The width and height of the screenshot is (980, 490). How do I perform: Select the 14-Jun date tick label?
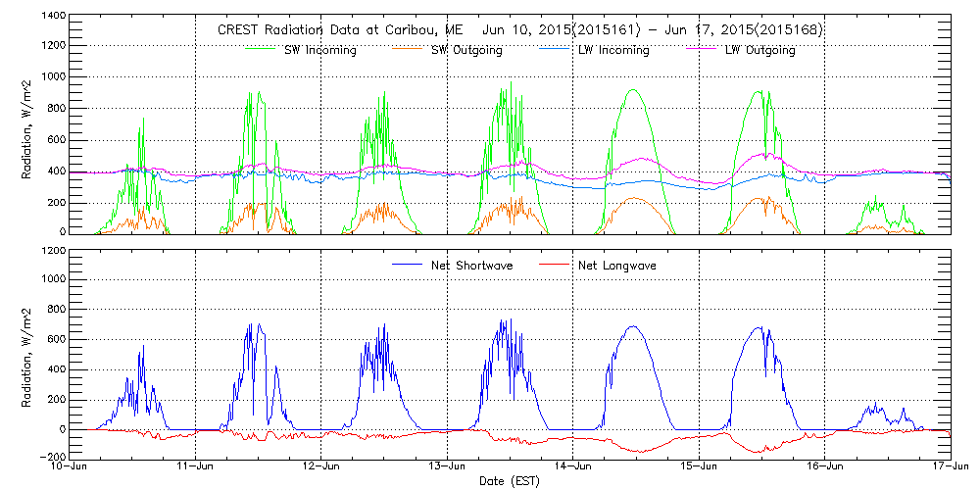pos(573,466)
